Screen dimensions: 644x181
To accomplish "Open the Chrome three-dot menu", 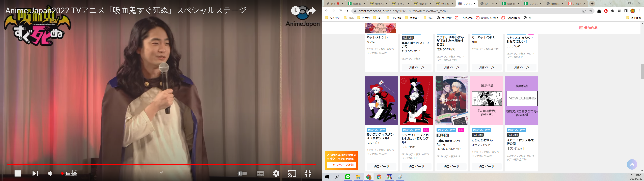I will tap(639, 11).
